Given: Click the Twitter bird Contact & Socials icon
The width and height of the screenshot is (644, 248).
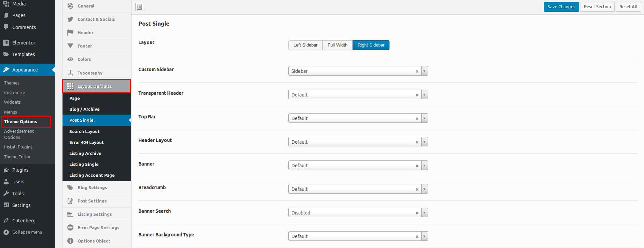Looking at the screenshot, I should [70, 19].
